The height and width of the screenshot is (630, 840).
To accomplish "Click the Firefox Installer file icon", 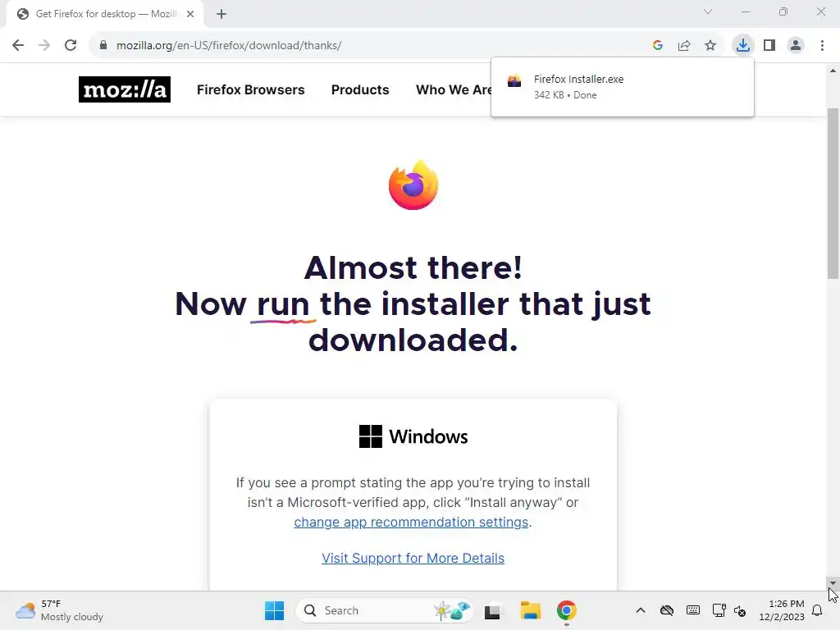I will click(x=514, y=81).
